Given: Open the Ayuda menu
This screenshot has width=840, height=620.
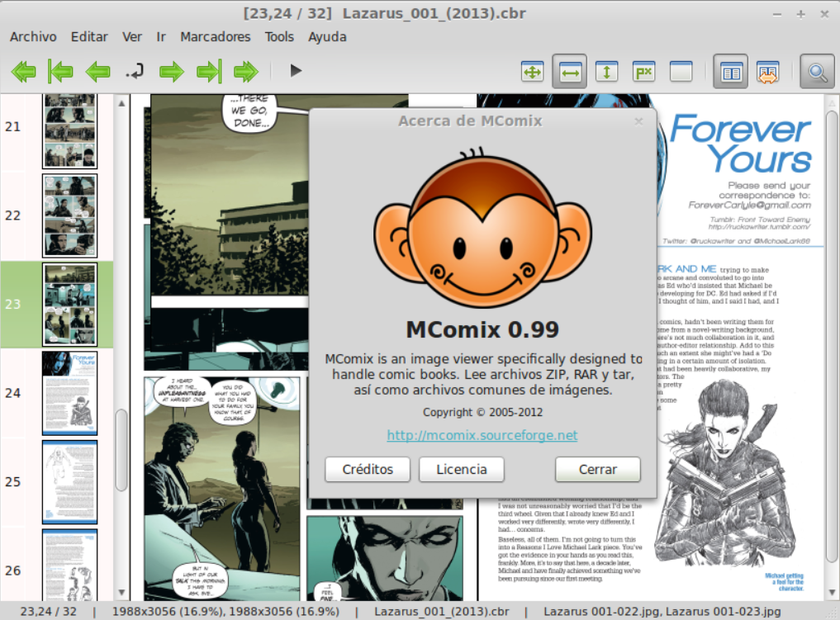Looking at the screenshot, I should point(327,37).
